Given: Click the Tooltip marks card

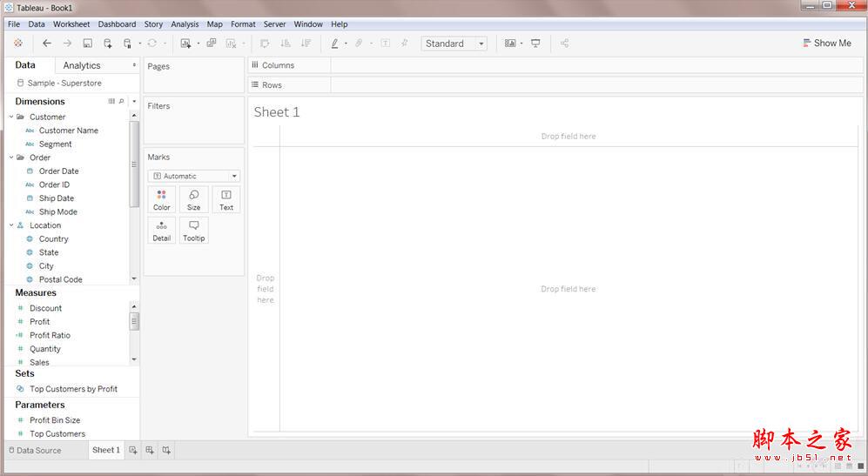Looking at the screenshot, I should (x=193, y=231).
